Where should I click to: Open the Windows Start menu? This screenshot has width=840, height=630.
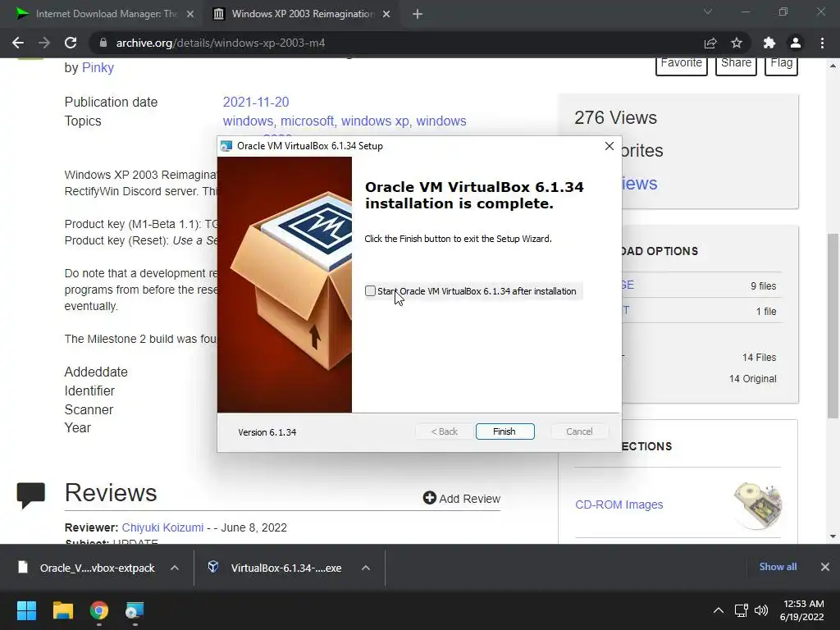pos(26,610)
